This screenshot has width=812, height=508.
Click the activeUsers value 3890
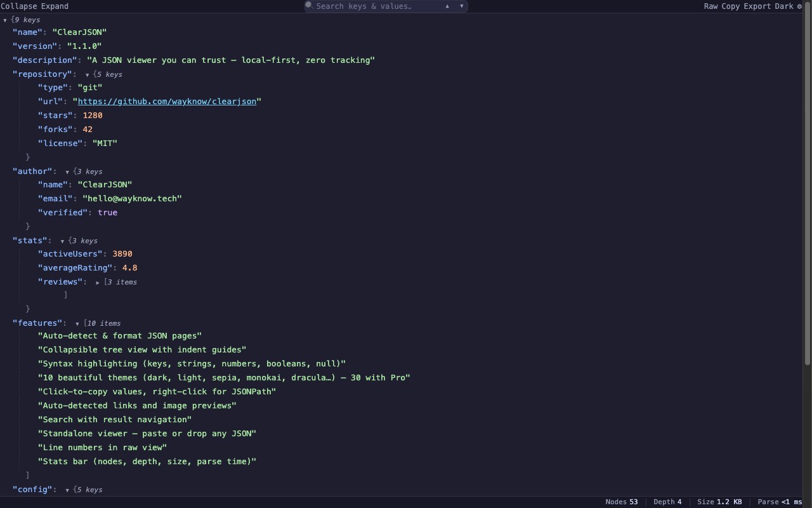(x=122, y=254)
